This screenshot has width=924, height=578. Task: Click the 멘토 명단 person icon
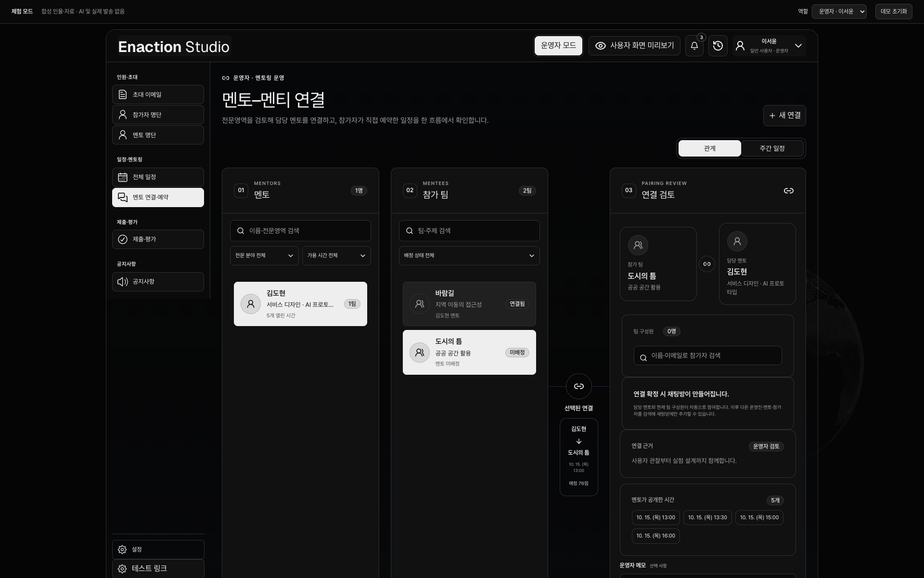(123, 135)
